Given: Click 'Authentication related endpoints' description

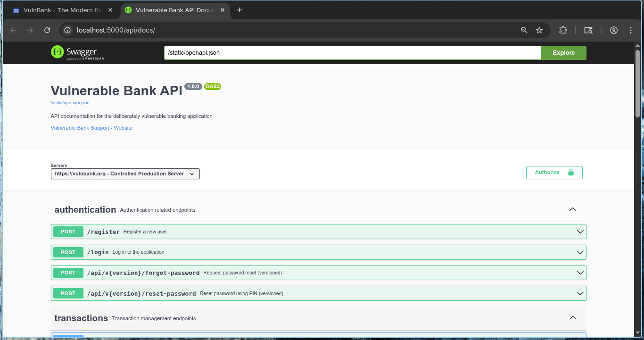Looking at the screenshot, I should [157, 210].
